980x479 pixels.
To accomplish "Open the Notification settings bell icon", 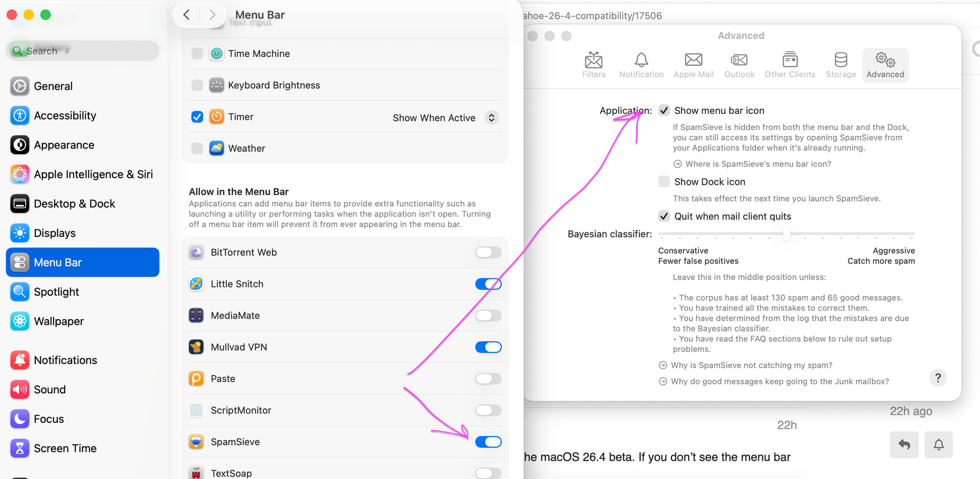I will [641, 65].
